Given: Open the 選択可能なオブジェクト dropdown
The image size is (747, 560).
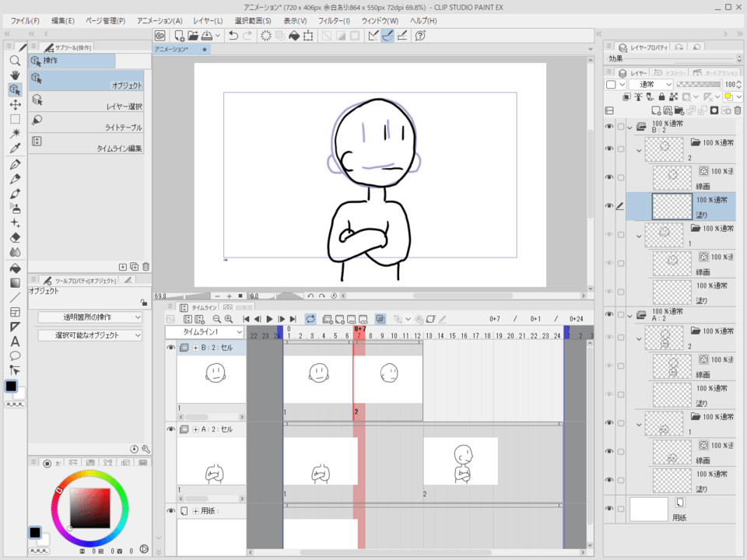Looking at the screenshot, I should pos(90,335).
